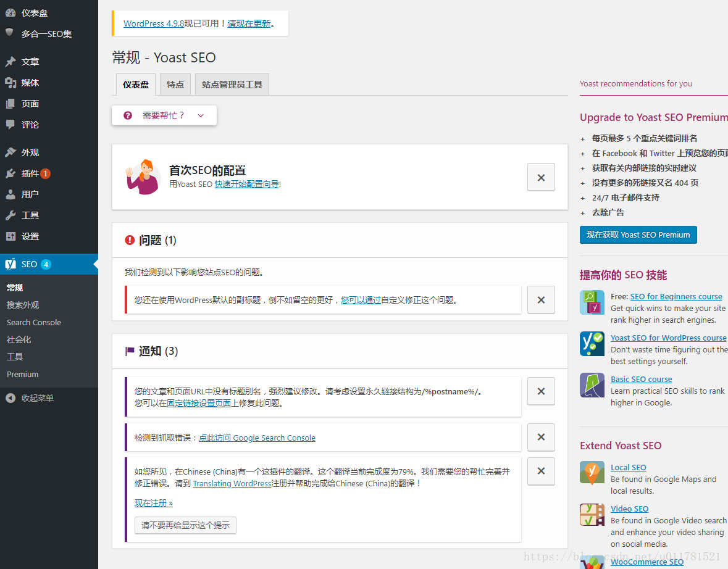Image resolution: width=728 pixels, height=569 pixels.
Task: Click the 请现在更新 update link
Action: coord(249,23)
